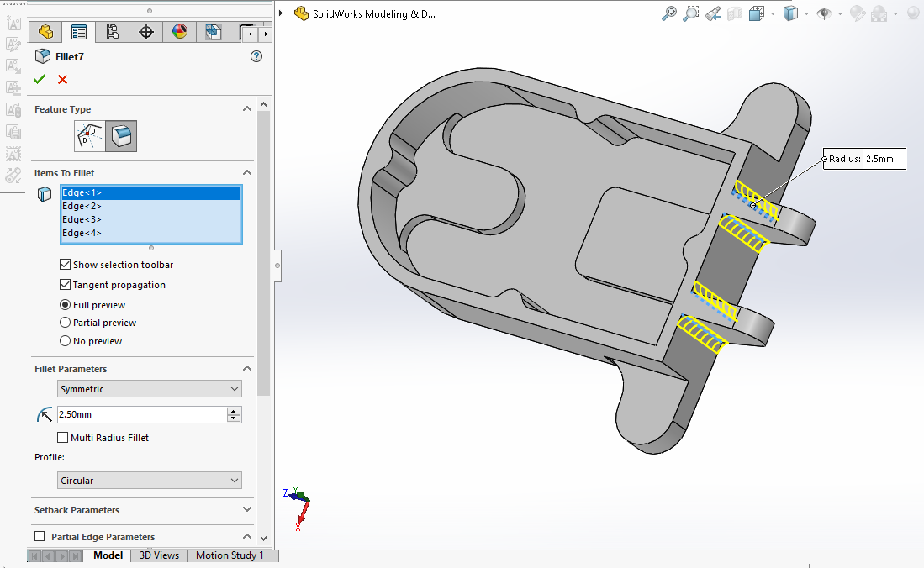Switch to the ConfigurationManager tab
924x568 pixels.
point(112,33)
